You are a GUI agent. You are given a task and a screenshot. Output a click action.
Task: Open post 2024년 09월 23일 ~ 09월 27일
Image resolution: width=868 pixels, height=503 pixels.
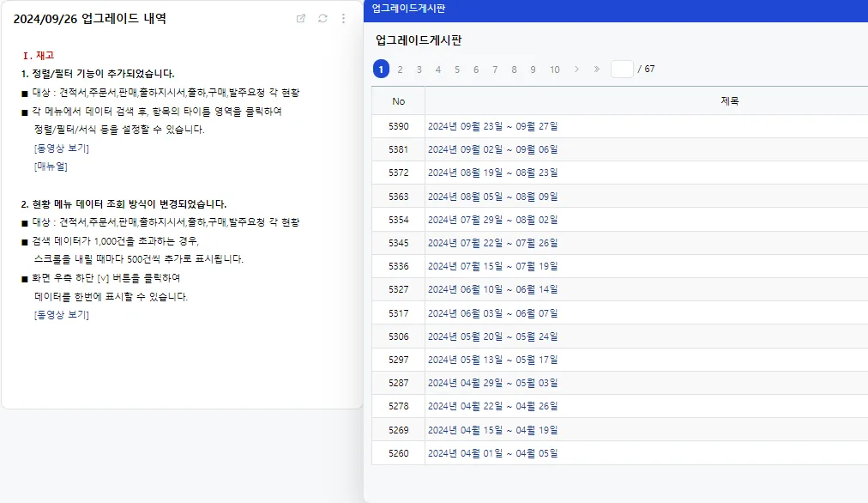click(x=492, y=126)
